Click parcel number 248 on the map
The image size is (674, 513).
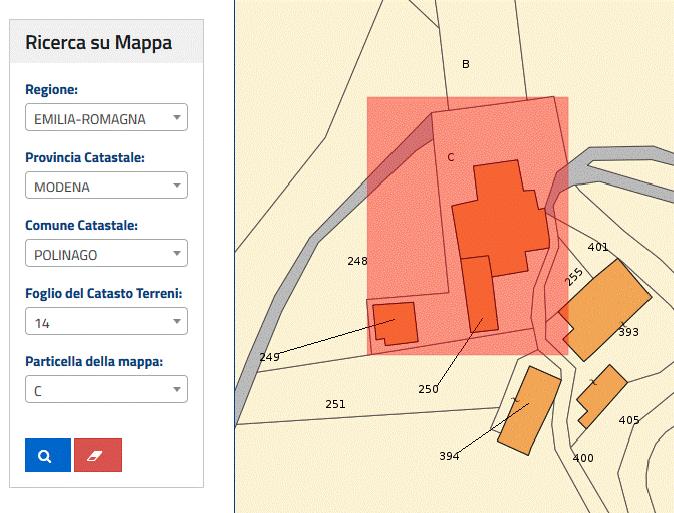[x=357, y=261]
